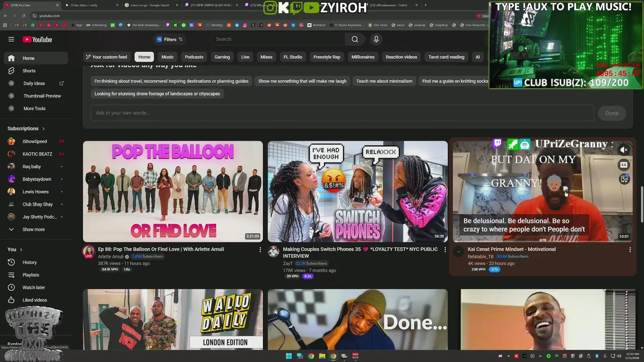
Task: Open Wallo Daily London Edition thumbnail
Action: tap(173, 319)
